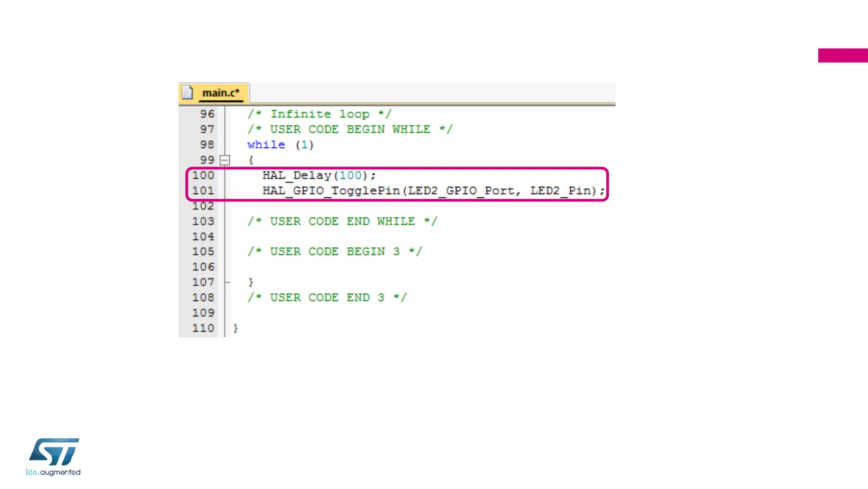868x489 pixels.
Task: Click line number 100 in the gutter
Action: pyautogui.click(x=203, y=176)
